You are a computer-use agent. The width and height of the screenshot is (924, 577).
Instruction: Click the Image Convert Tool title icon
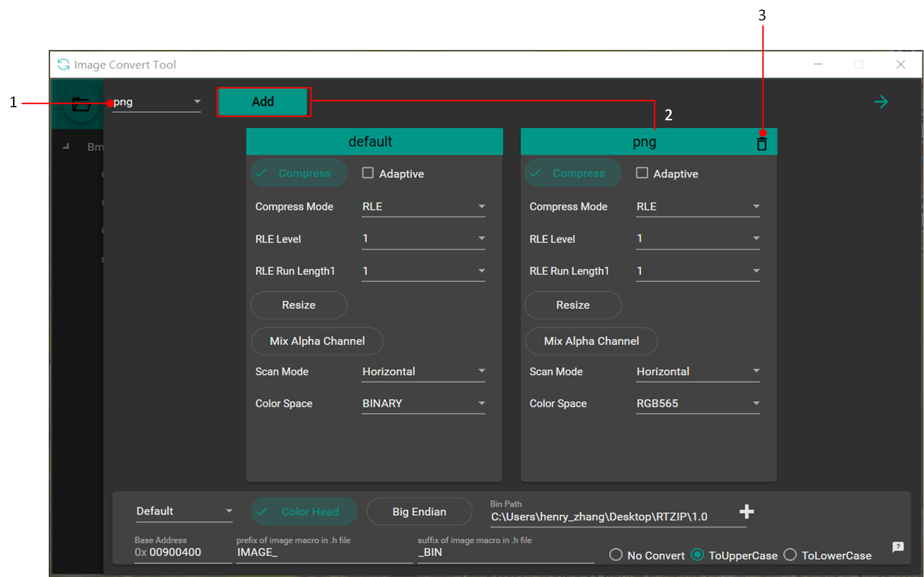click(x=63, y=65)
